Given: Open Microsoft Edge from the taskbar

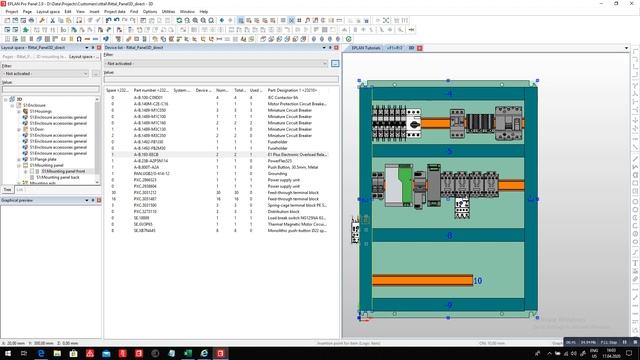Looking at the screenshot, I should pos(41,353).
